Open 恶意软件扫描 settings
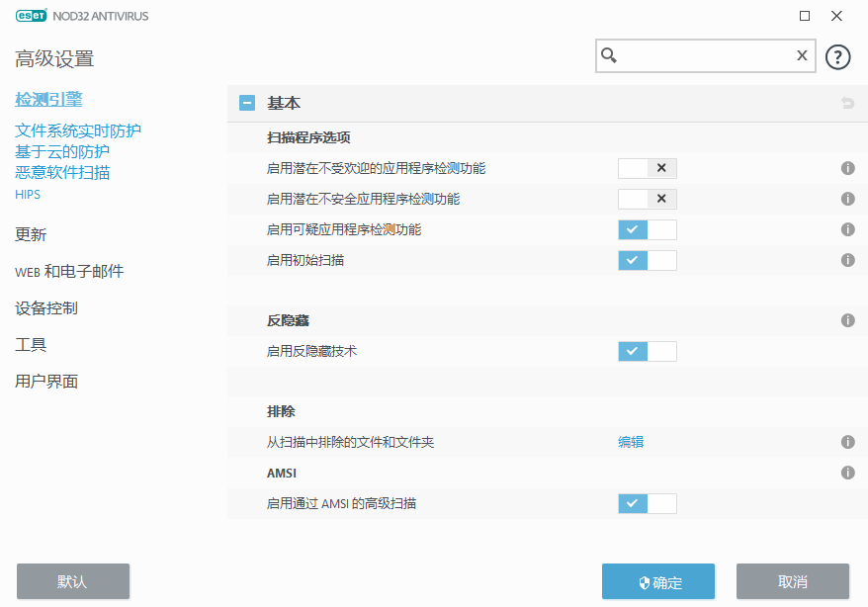The image size is (868, 607). (x=62, y=172)
